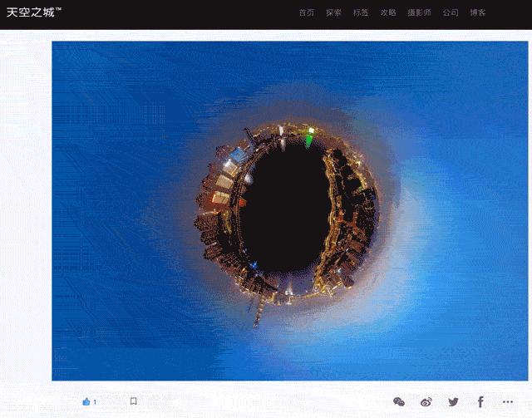Open the 标签 tags page

(361, 13)
